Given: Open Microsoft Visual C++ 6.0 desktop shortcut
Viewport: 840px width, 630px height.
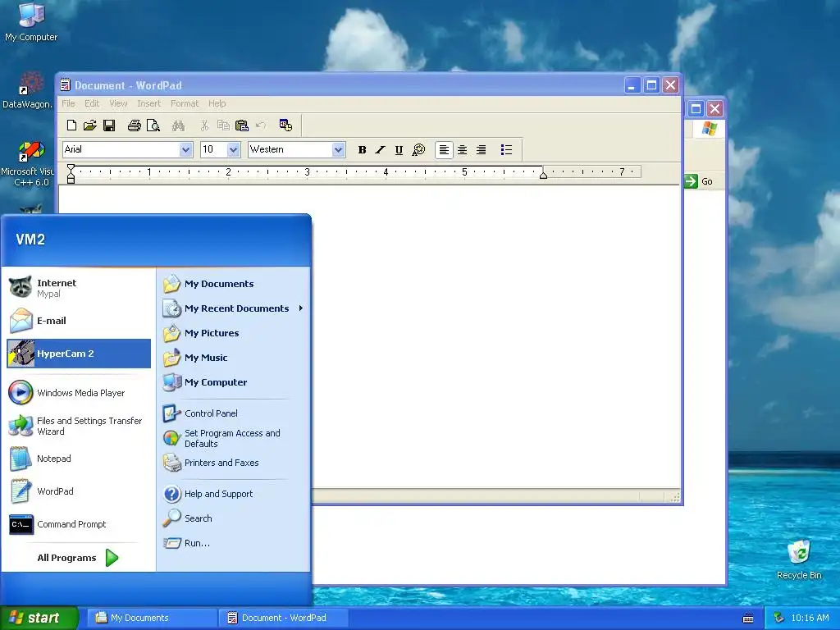Looking at the screenshot, I should tap(28, 164).
